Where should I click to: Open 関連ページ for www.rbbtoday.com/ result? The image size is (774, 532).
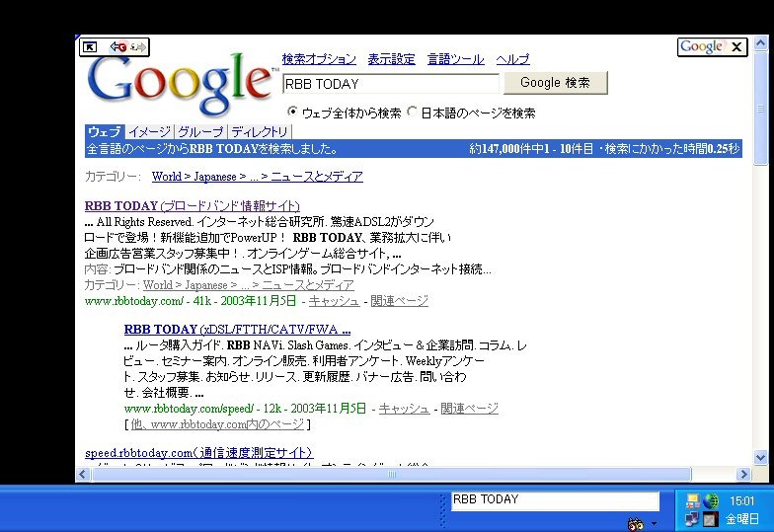pos(399,300)
